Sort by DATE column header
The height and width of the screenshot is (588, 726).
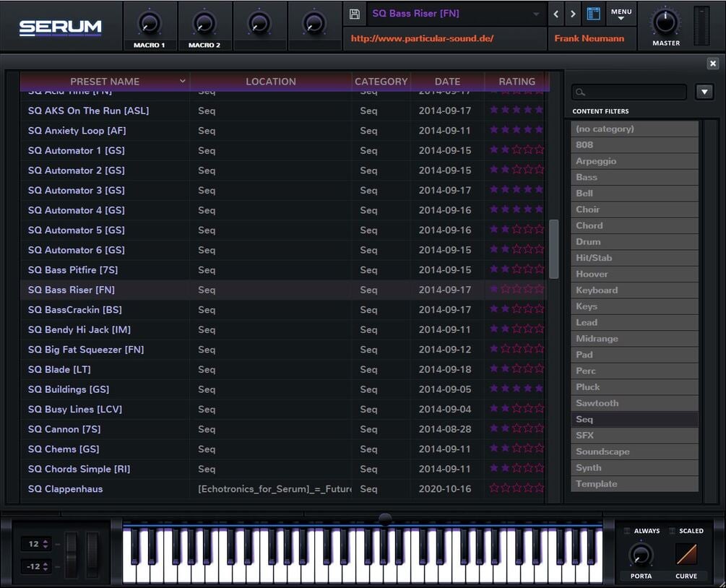pos(447,82)
